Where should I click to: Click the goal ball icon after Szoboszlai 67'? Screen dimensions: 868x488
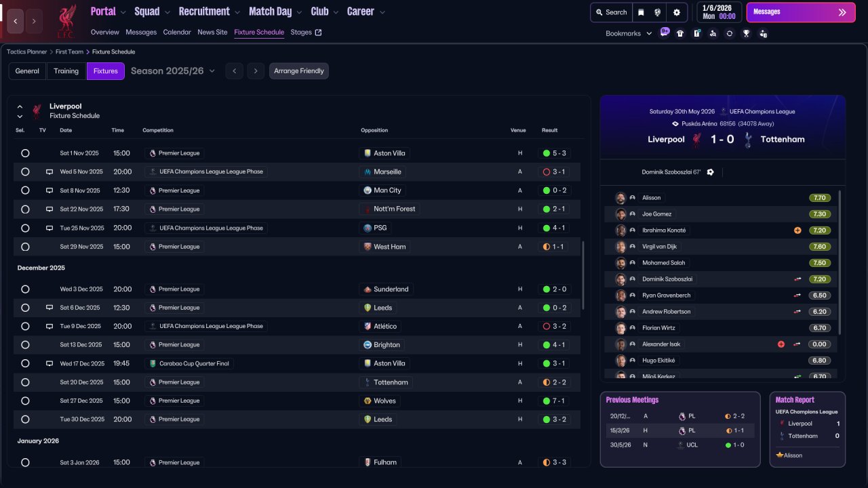click(x=710, y=172)
